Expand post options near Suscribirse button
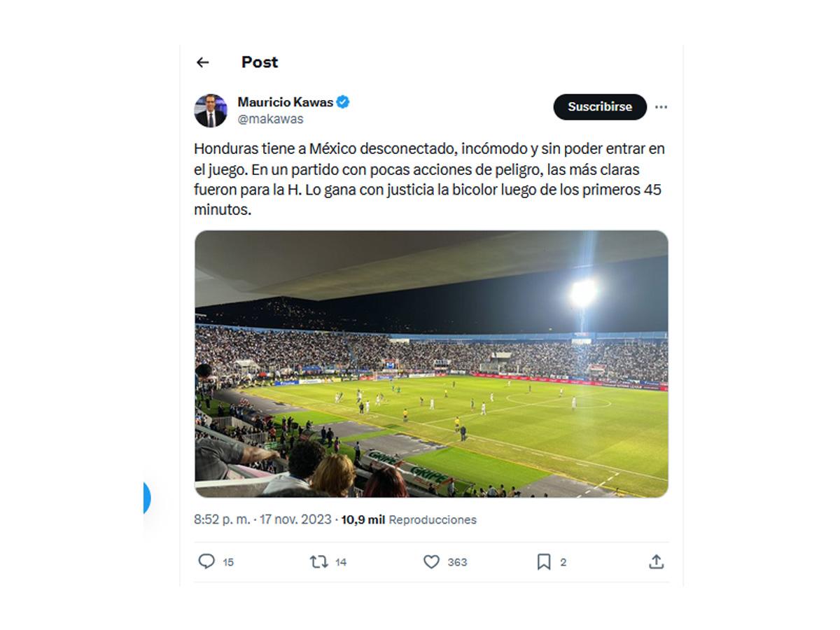 click(x=661, y=107)
